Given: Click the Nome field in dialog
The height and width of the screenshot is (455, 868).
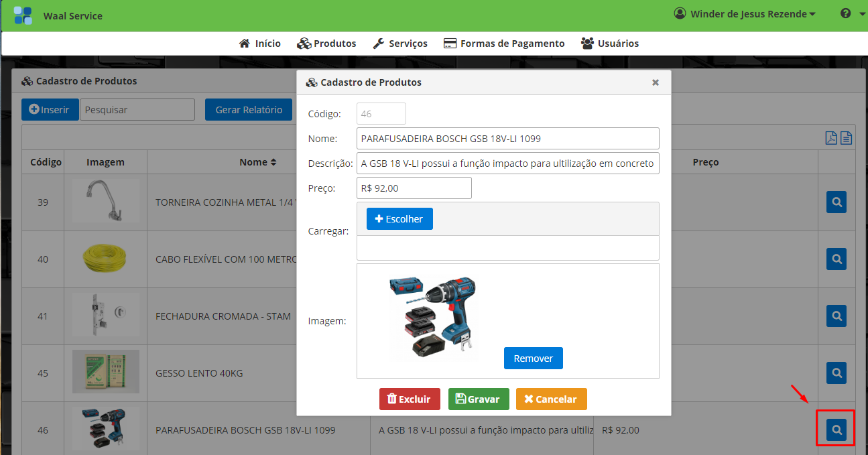Looking at the screenshot, I should (508, 139).
